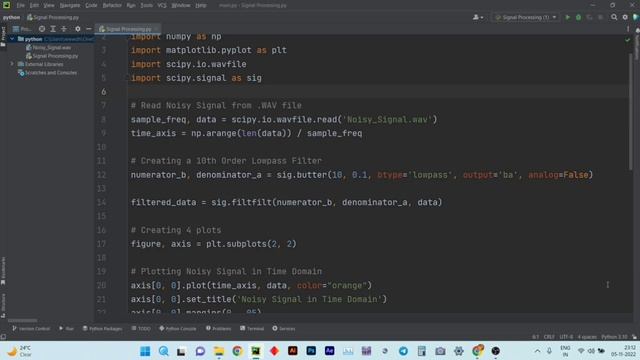Select Scratches and Consoles in project tree
The height and width of the screenshot is (360, 640).
pos(47,73)
